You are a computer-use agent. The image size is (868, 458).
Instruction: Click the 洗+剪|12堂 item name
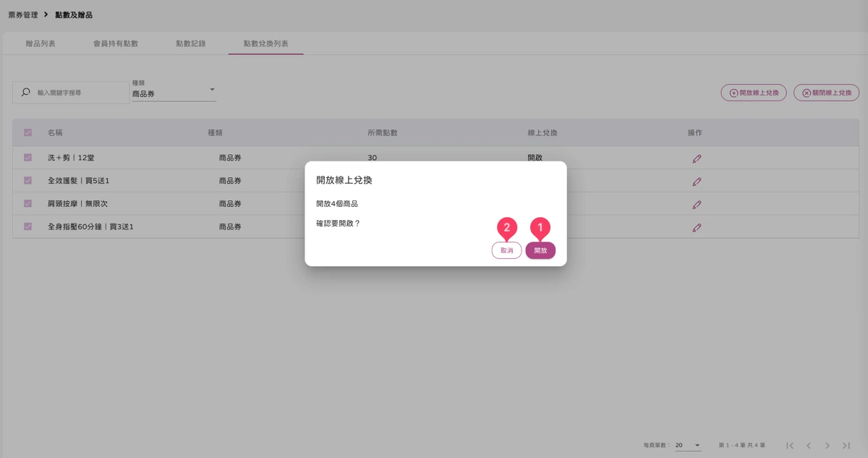[71, 158]
